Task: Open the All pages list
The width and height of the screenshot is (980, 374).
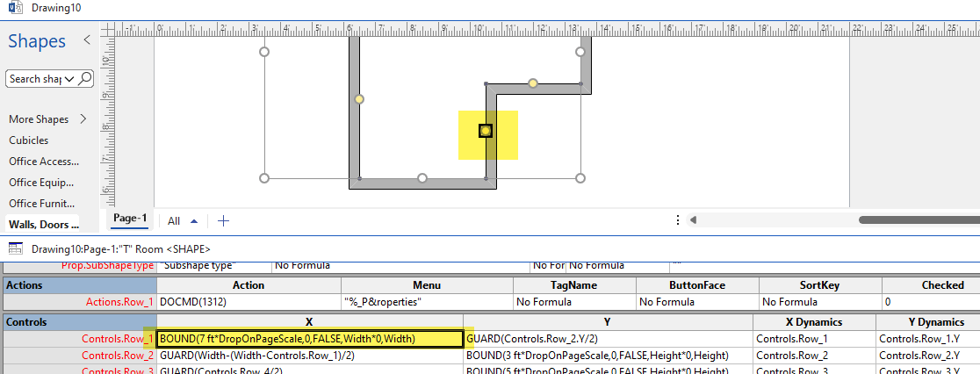Action: 183,221
